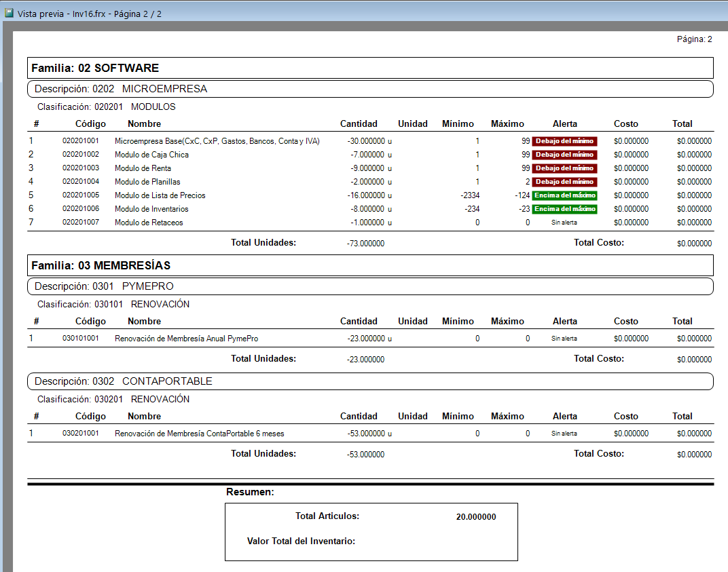Click the Valor Total del Inventario label
The height and width of the screenshot is (572, 728).
[301, 541]
